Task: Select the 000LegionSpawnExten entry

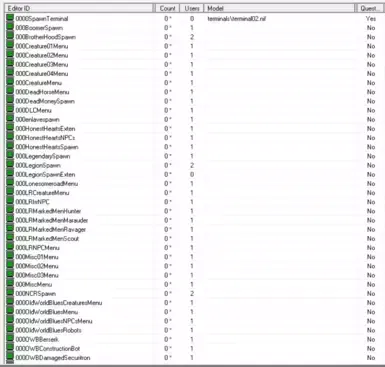Action: click(x=45, y=174)
